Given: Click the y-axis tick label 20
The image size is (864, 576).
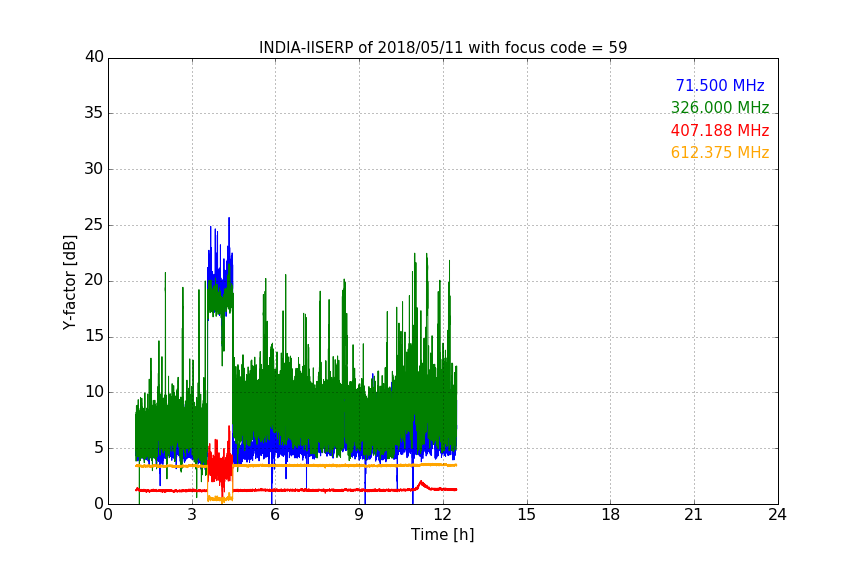Looking at the screenshot, I should click(94, 280).
